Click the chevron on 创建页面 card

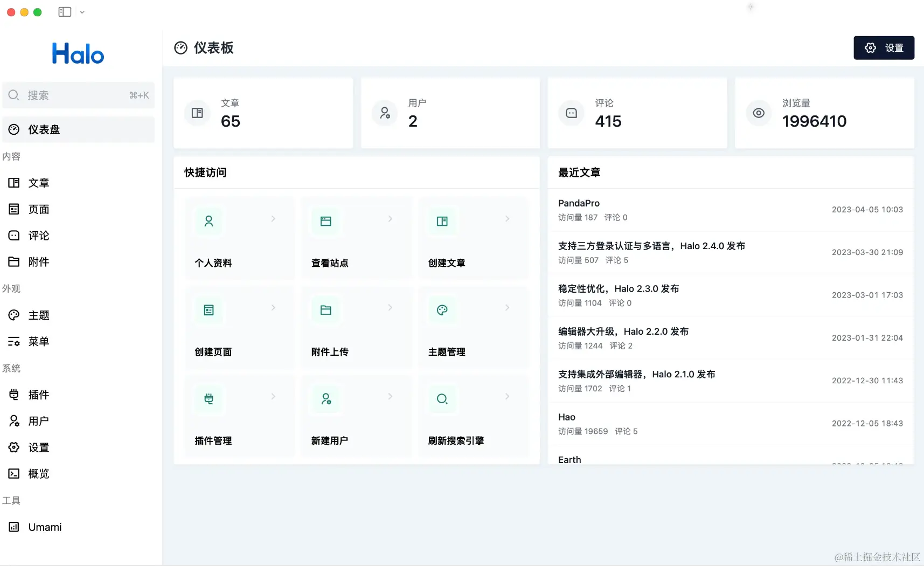coord(273,308)
